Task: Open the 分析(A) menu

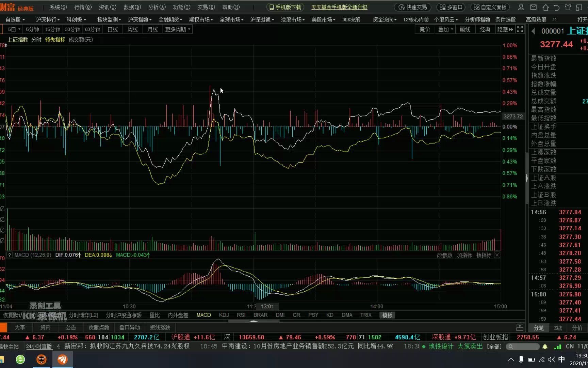Action: coord(157,7)
